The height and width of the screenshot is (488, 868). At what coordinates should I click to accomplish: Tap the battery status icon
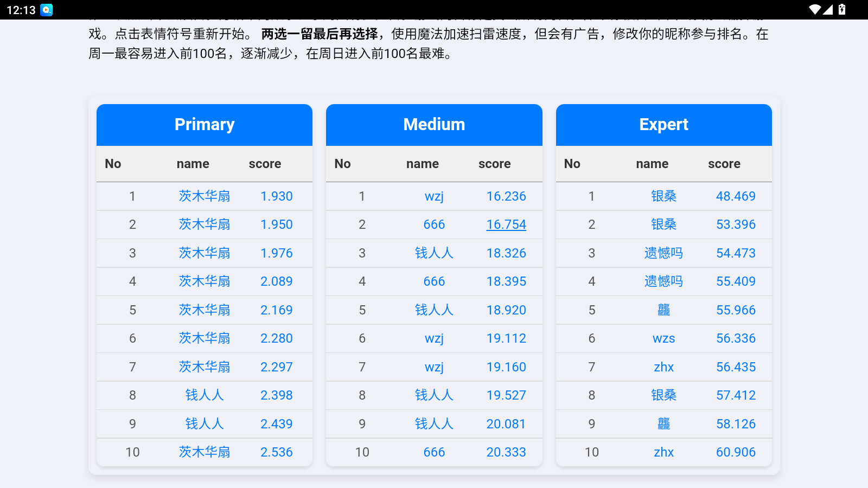point(842,10)
